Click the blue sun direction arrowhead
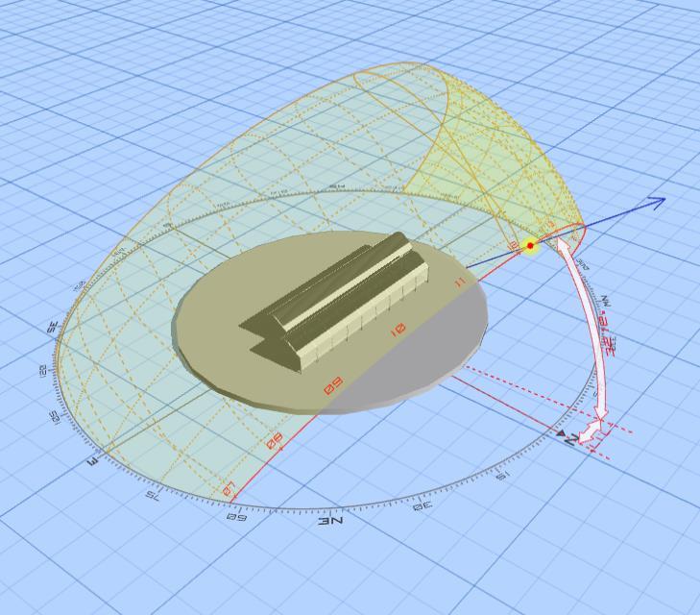700x615 pixels. (x=657, y=203)
